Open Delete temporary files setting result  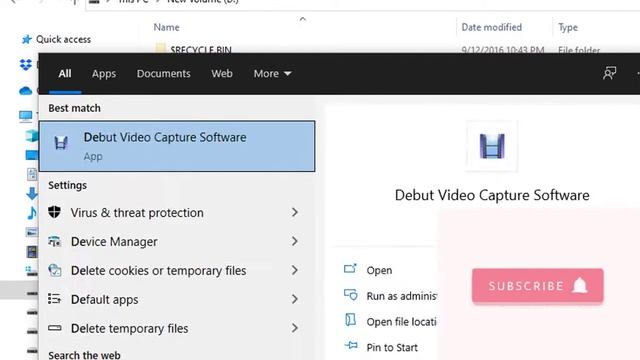click(x=177, y=329)
